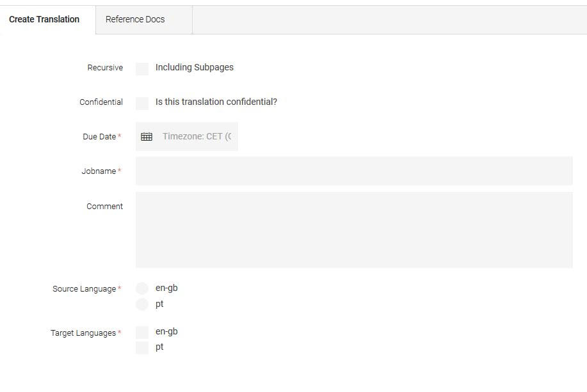Enable the Including Subpages recursive checkbox
This screenshot has height=392, width=587.
point(142,68)
